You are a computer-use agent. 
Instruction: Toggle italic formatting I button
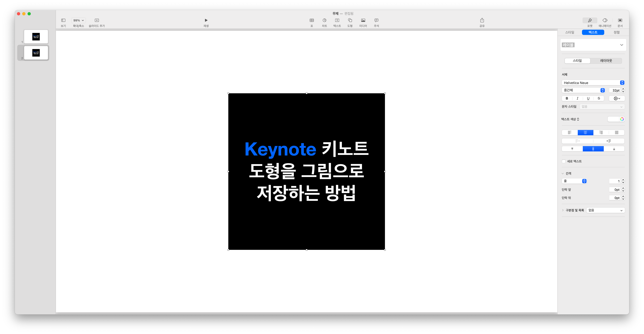click(x=577, y=98)
